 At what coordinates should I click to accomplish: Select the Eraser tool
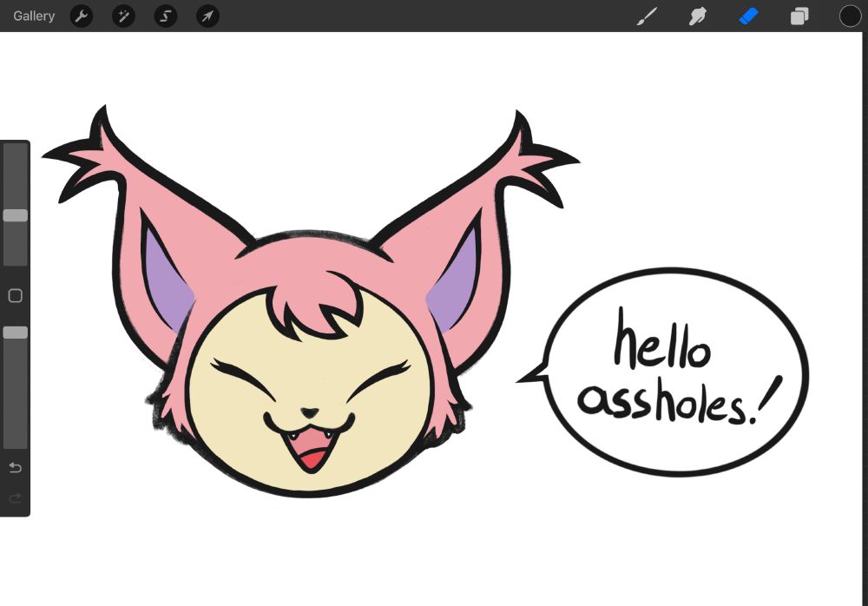pyautogui.click(x=748, y=16)
